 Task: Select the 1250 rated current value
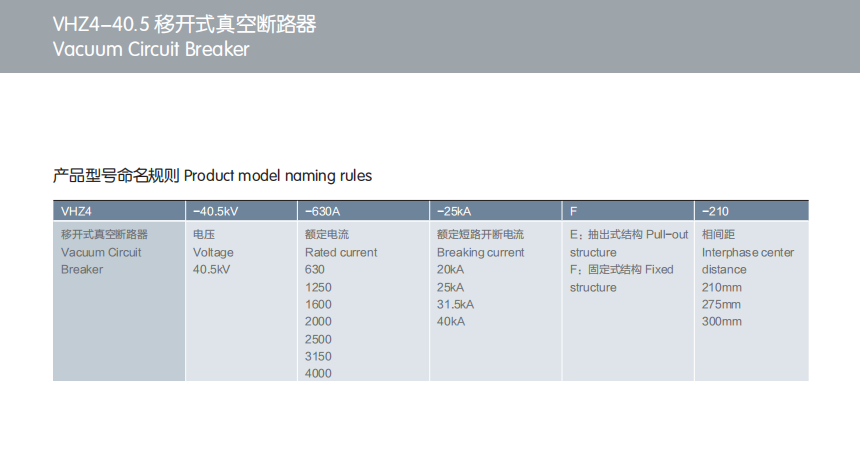pos(318,287)
